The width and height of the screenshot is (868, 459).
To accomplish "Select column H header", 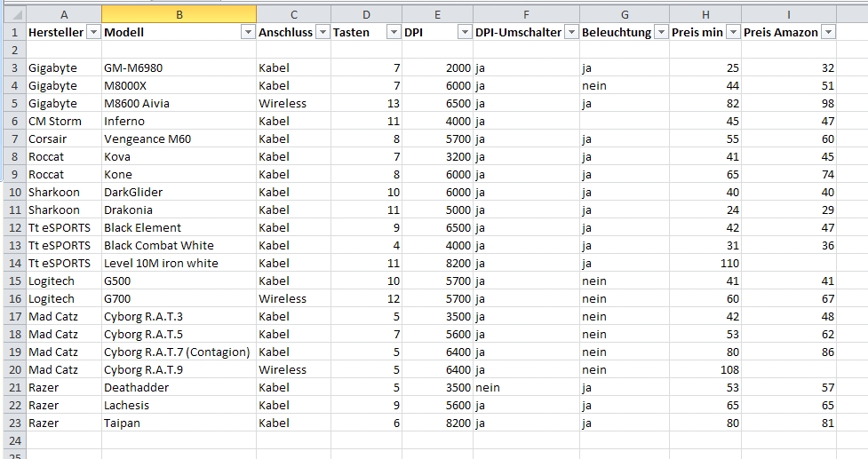I will pos(705,15).
